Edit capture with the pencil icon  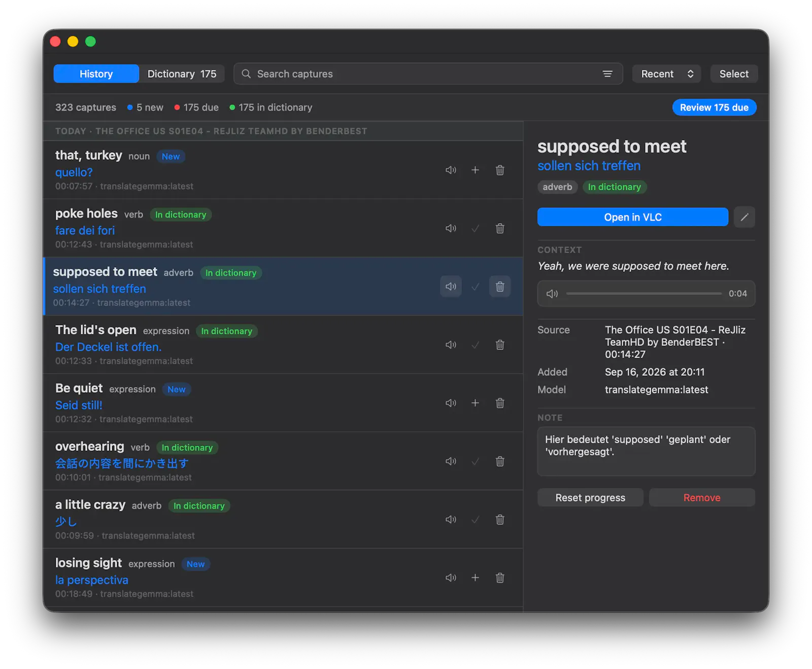744,217
